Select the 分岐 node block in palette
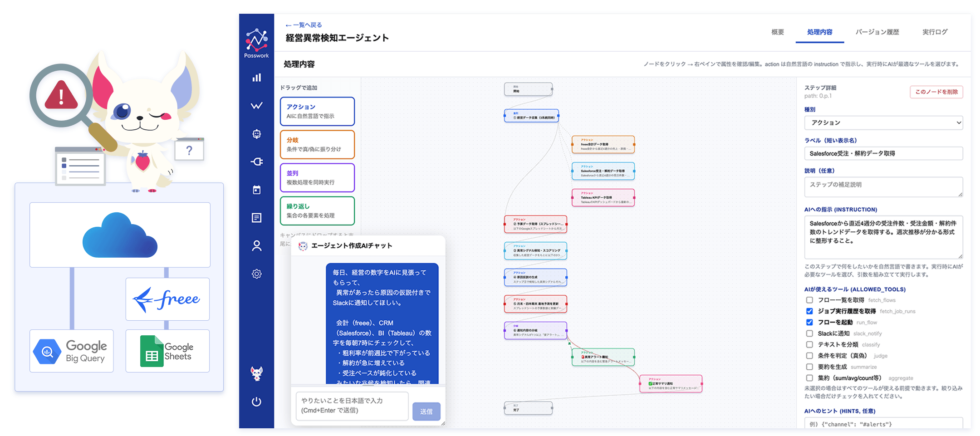The image size is (980, 436). coord(317,145)
